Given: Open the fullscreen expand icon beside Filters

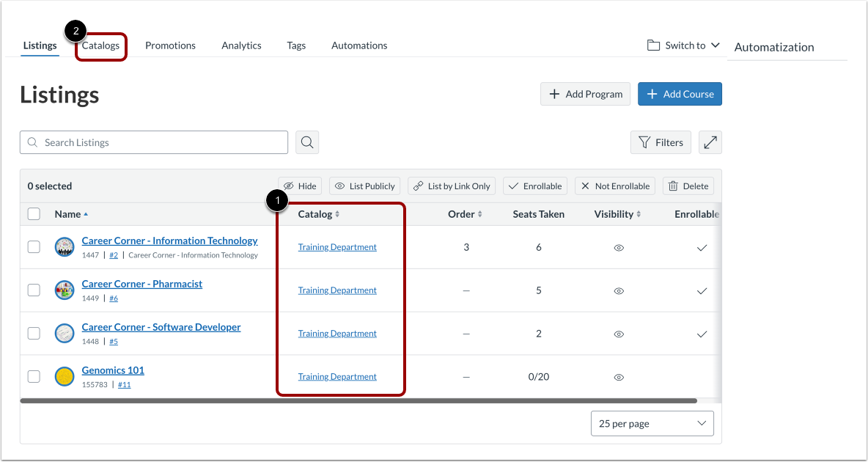Looking at the screenshot, I should pos(709,142).
